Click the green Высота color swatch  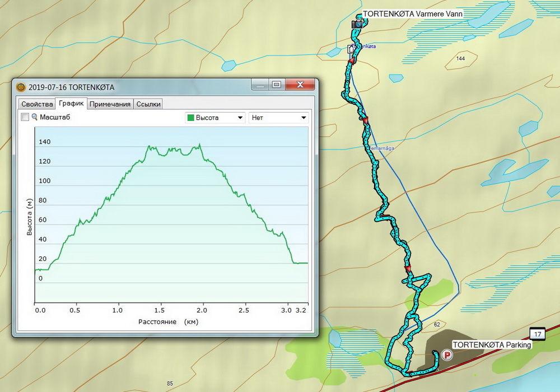pyautogui.click(x=190, y=118)
